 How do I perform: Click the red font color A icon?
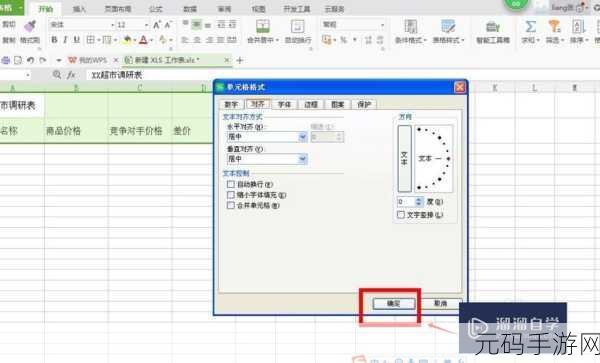click(x=143, y=39)
